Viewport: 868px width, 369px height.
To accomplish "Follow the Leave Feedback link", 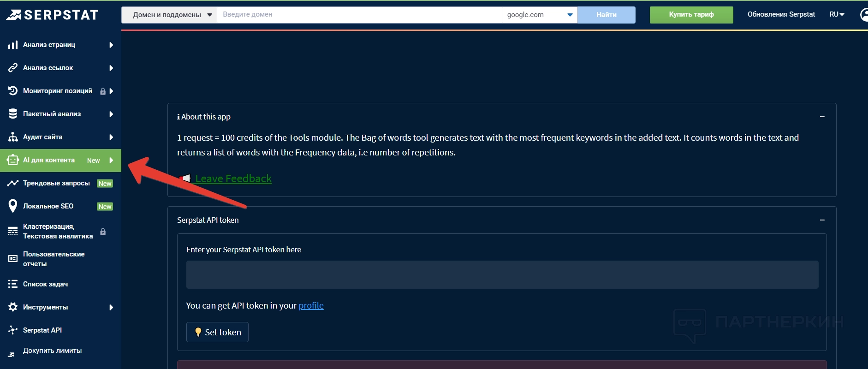I will (233, 179).
